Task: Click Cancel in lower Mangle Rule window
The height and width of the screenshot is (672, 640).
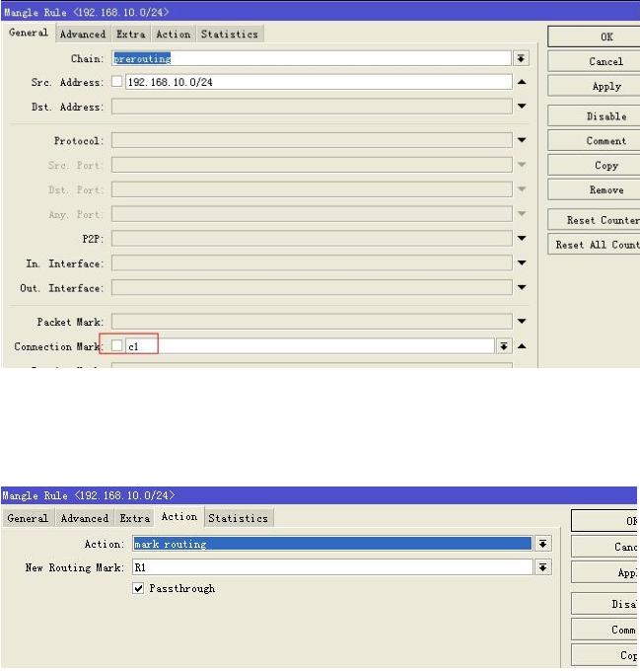Action: [x=604, y=547]
